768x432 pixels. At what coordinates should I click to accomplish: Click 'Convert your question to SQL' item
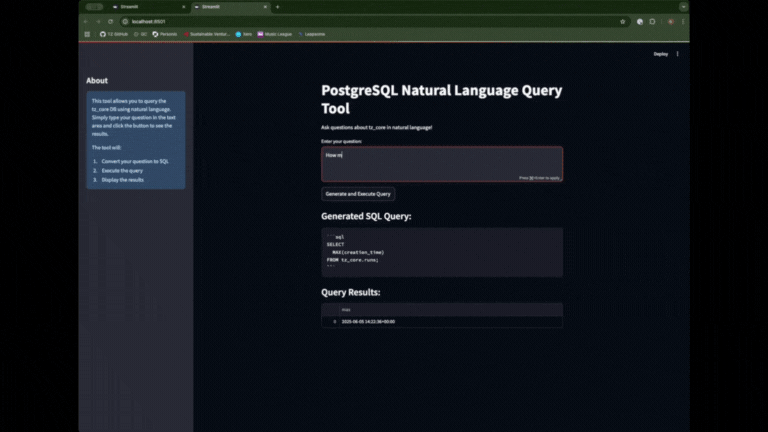click(135, 161)
